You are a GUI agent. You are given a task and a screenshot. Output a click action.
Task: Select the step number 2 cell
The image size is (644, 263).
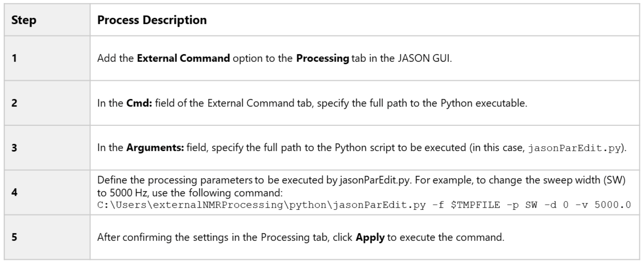pyautogui.click(x=14, y=103)
